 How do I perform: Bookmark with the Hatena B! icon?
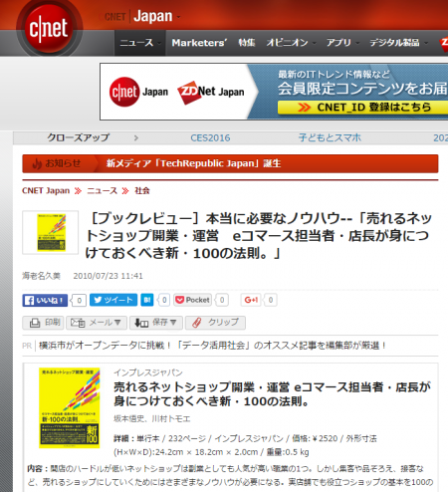pyautogui.click(x=147, y=300)
